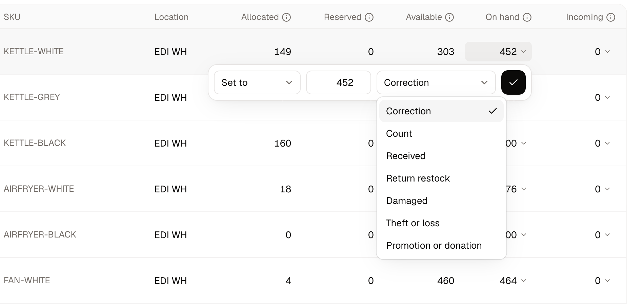Select Count reason option
The width and height of the screenshot is (644, 304).
click(x=441, y=133)
